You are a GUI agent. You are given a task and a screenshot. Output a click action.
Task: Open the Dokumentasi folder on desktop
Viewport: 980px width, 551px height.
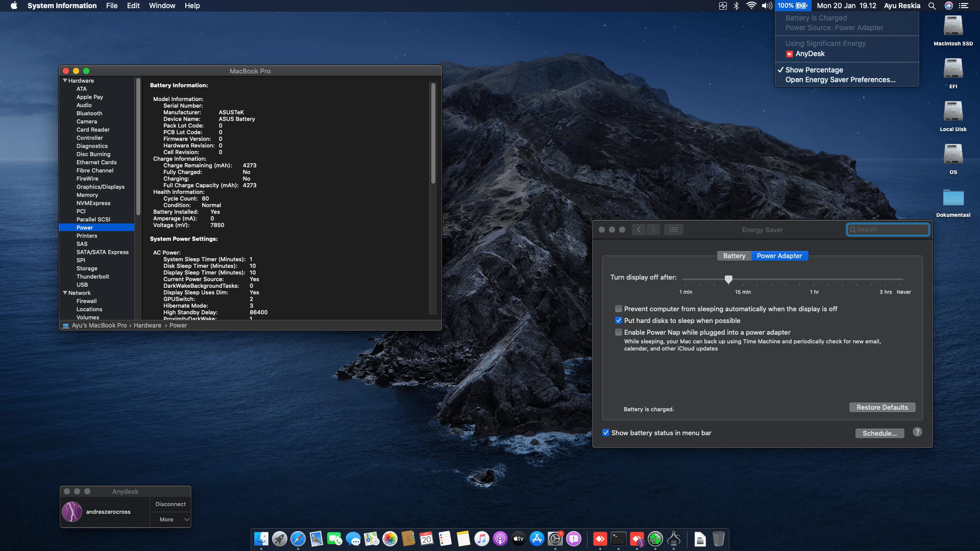point(953,198)
